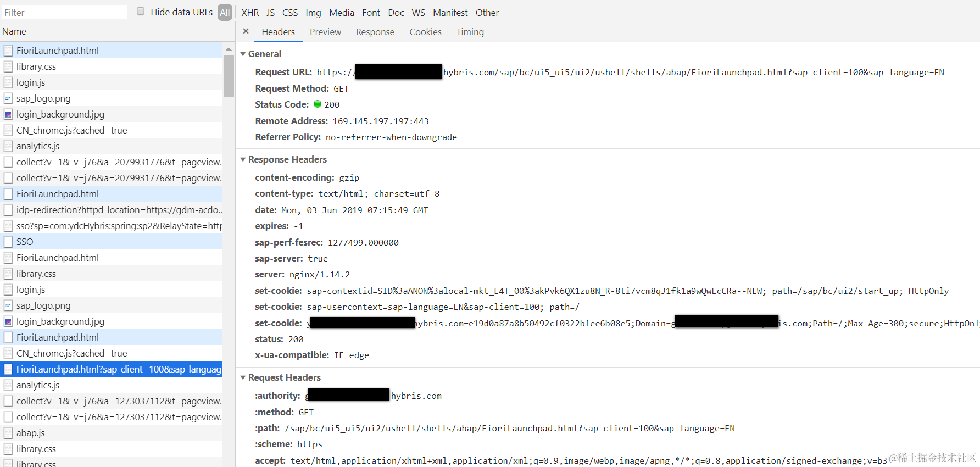Image resolution: width=980 pixels, height=467 pixels.
Task: Click the content-encoding value gzip
Action: [x=349, y=178]
